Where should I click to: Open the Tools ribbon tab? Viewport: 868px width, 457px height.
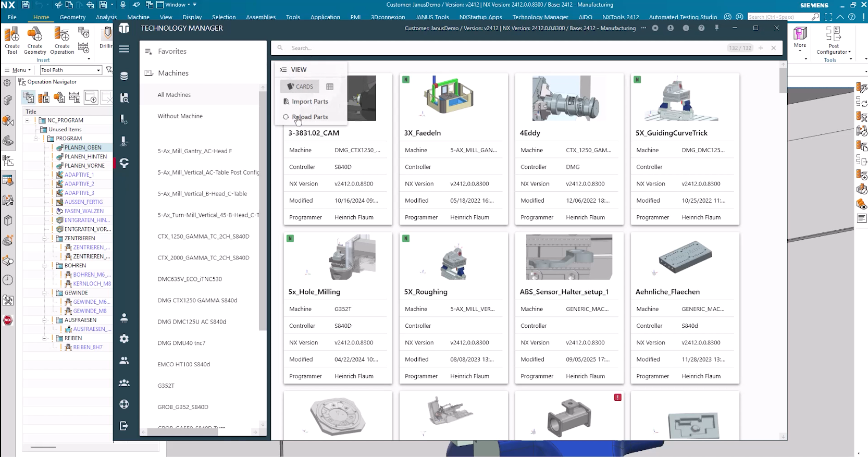(293, 17)
